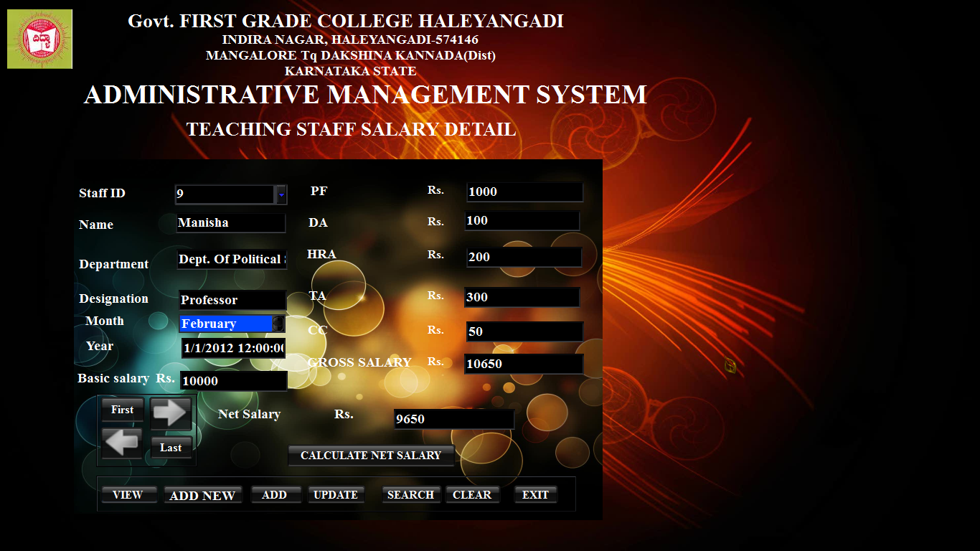Click the Last record button
The width and height of the screenshot is (980, 551).
[x=171, y=447]
